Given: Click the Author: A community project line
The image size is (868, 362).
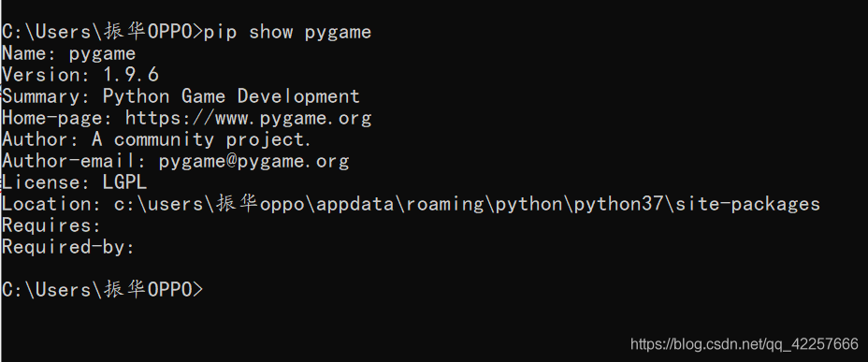Looking at the screenshot, I should (x=156, y=139).
